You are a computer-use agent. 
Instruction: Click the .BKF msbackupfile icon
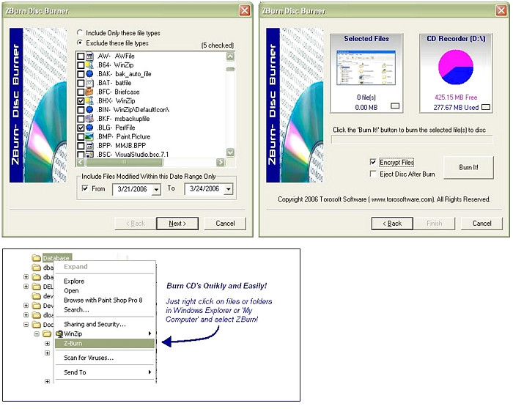click(89, 119)
